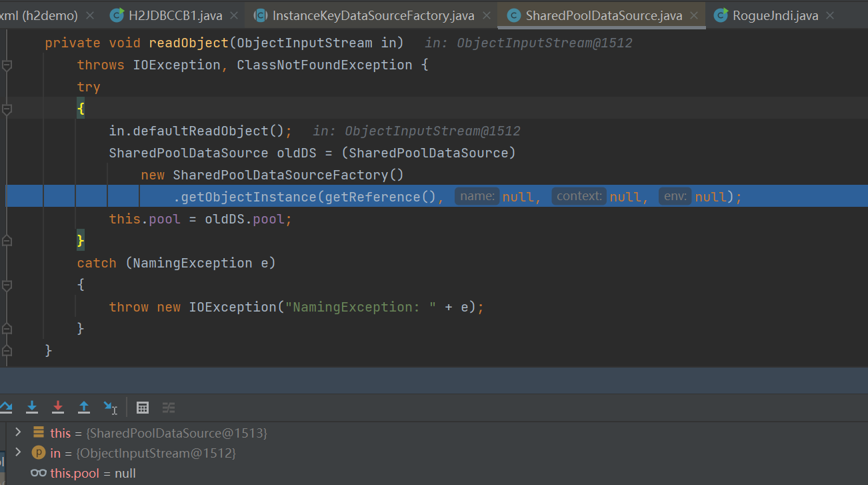Click the Step Out up-arrow icon
Viewport: 868px width, 485px height.
84,407
